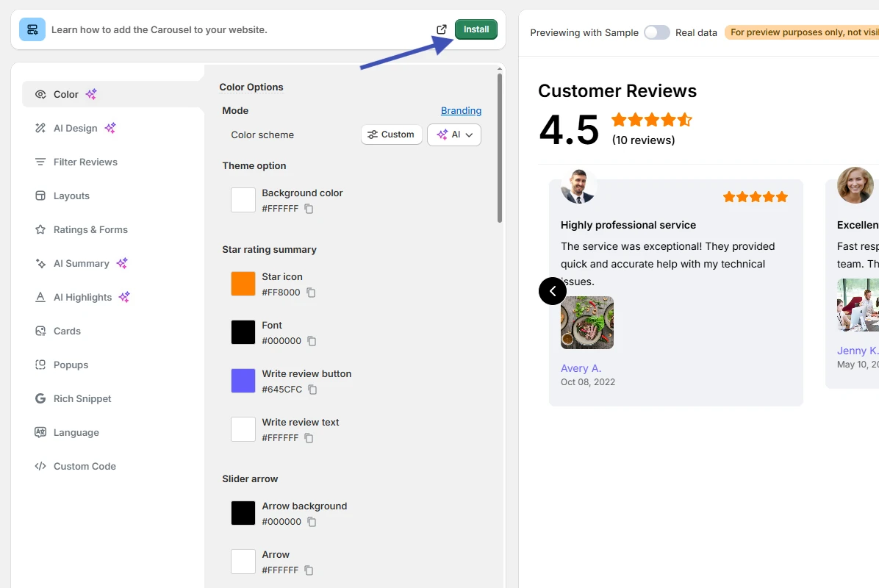This screenshot has width=879, height=588.
Task: Open the Write review button purple swatch
Action: [x=243, y=381]
